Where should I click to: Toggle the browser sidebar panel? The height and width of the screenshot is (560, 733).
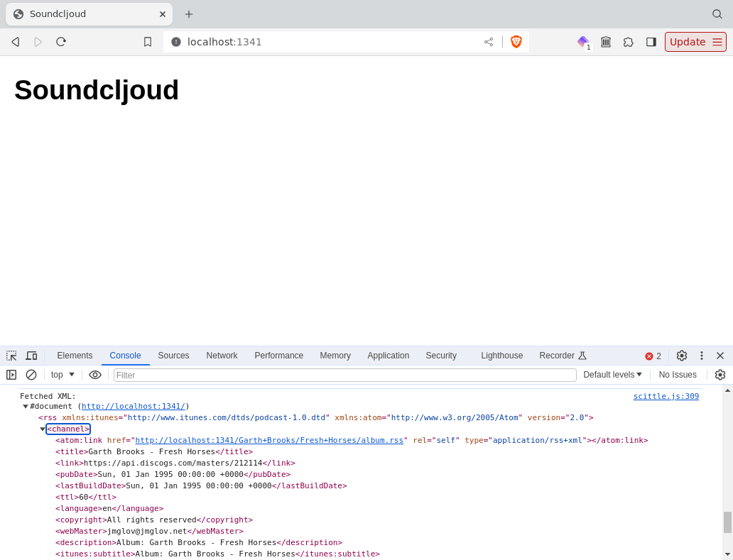tap(651, 42)
